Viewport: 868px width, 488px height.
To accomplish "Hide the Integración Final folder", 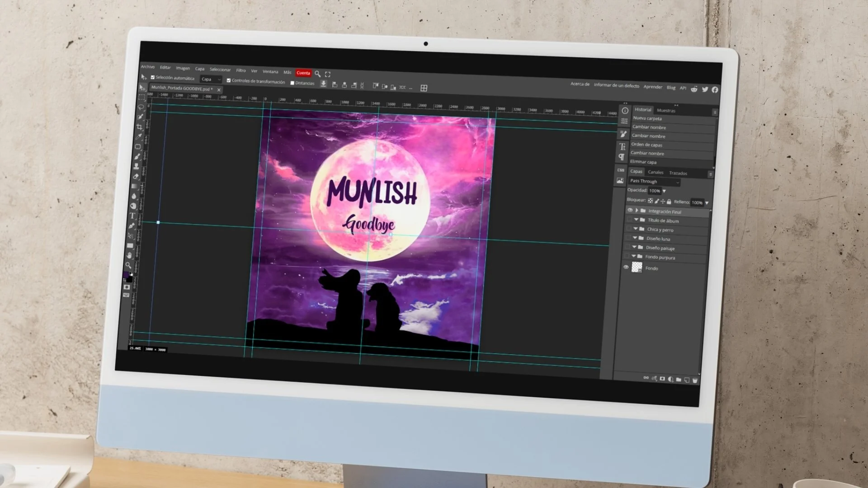I will pos(630,210).
